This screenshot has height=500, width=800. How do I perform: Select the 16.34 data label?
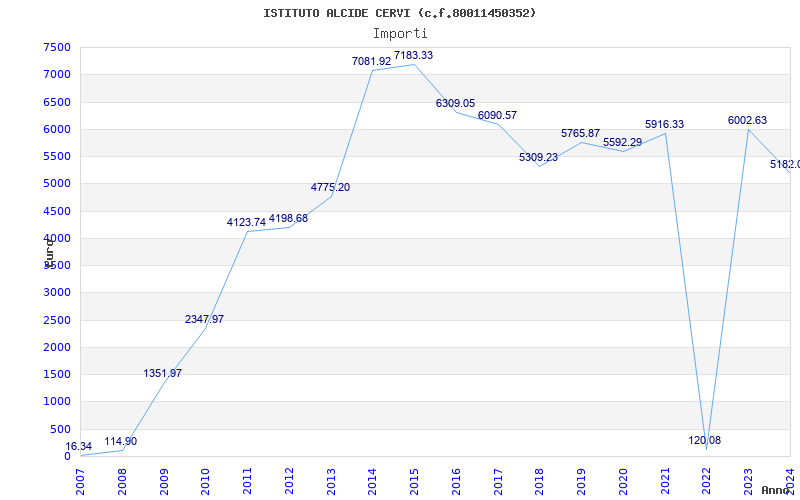point(79,446)
